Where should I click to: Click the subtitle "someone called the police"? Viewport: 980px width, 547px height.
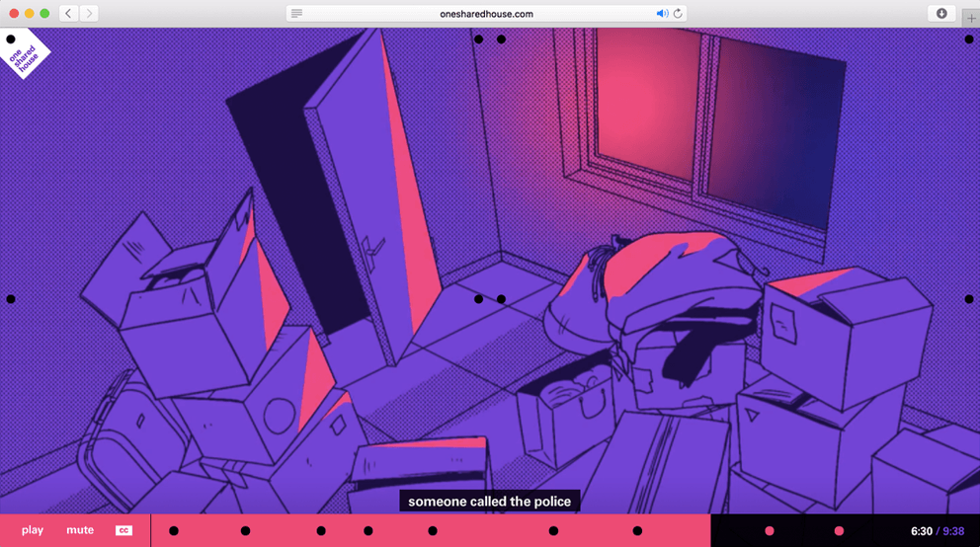click(489, 502)
